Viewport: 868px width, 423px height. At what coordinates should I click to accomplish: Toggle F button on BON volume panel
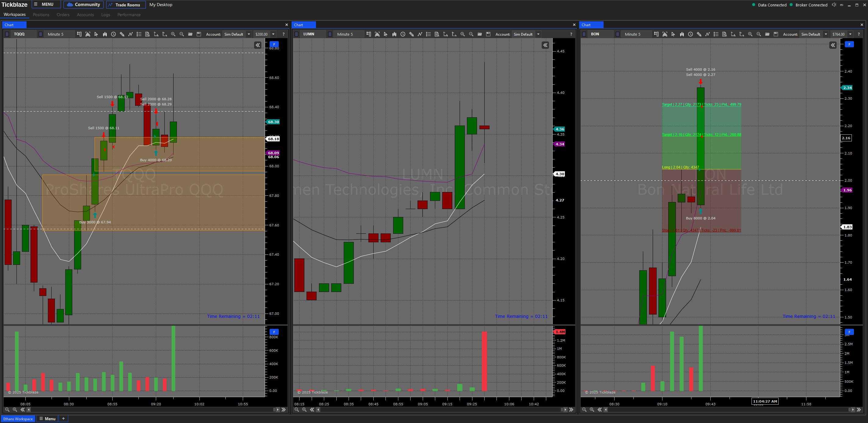click(x=849, y=332)
